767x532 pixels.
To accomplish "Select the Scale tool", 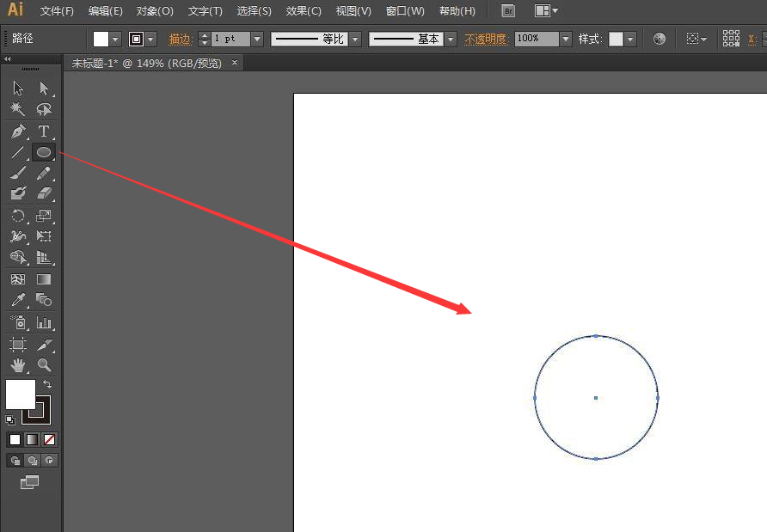I will tap(44, 216).
